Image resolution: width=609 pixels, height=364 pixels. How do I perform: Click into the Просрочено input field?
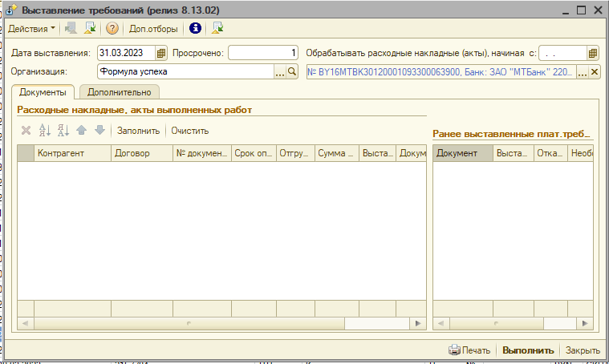pos(264,54)
